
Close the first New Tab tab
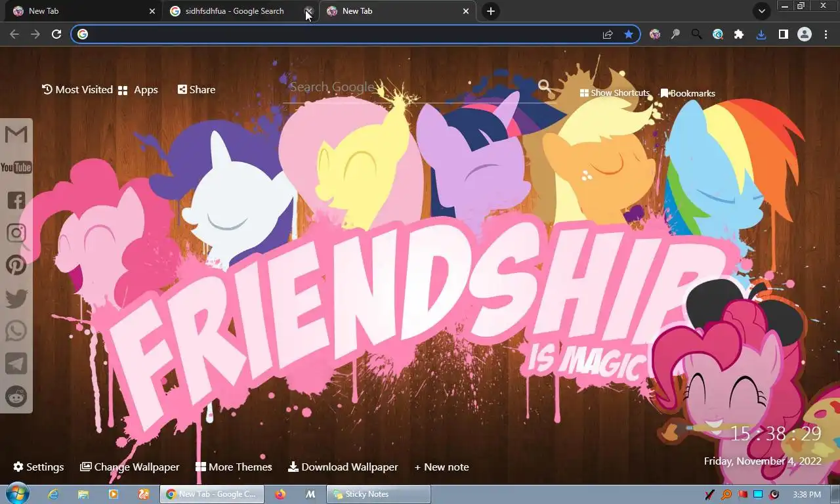(152, 11)
